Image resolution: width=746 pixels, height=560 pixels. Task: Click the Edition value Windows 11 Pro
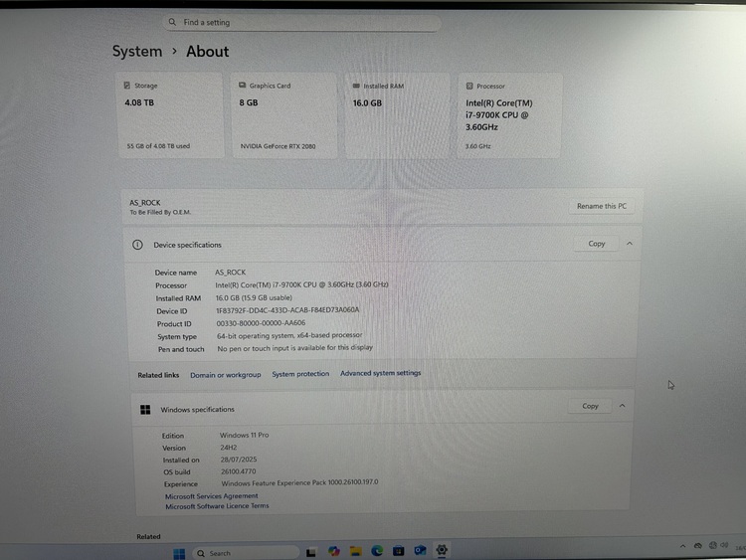[x=244, y=435]
